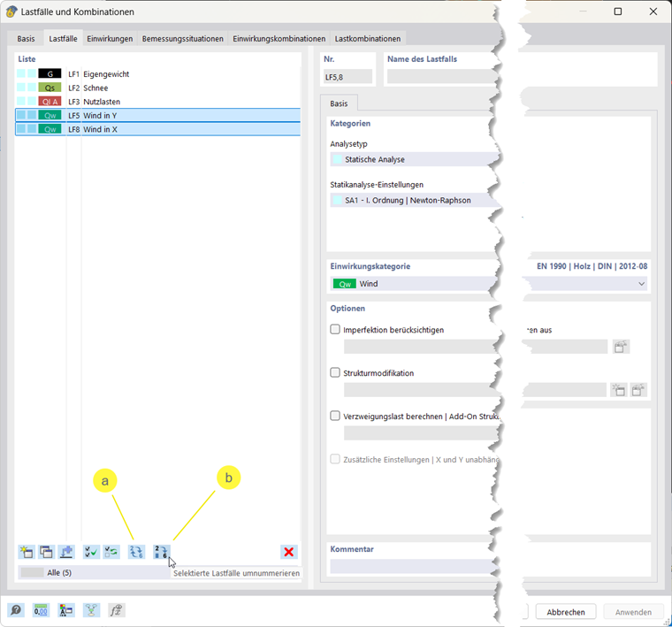Click the Qw badge of LF8 Wind in X
Image resolution: width=672 pixels, height=627 pixels.
point(50,129)
